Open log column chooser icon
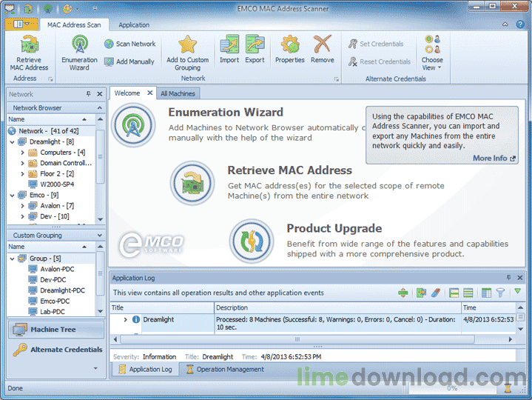Viewport: 532px width, 400px height. [x=486, y=293]
